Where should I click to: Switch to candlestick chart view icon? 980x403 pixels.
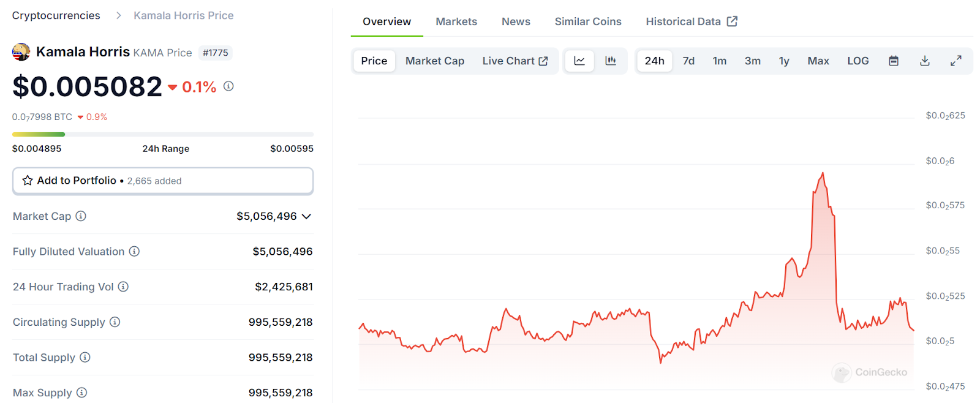coord(611,61)
